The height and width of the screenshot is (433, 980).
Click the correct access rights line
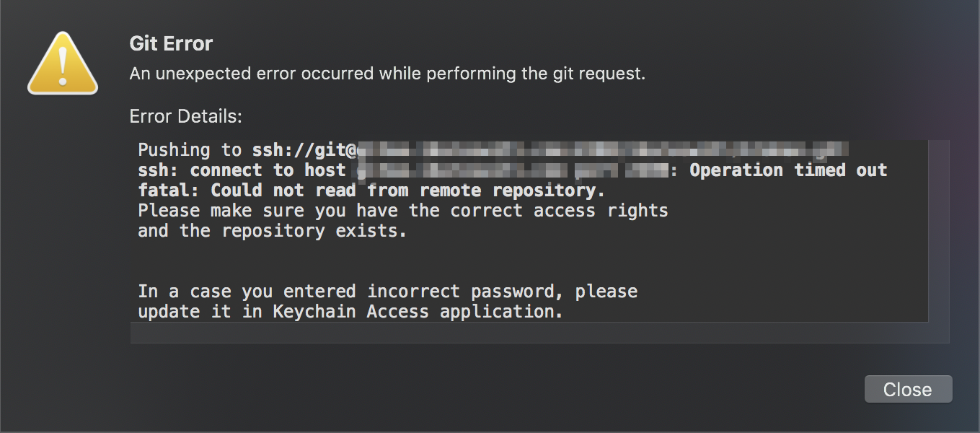(x=403, y=211)
